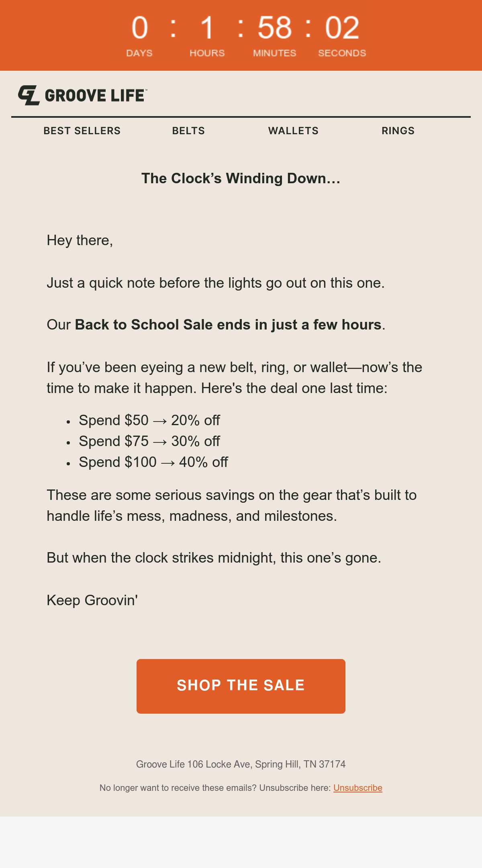Viewport: 482px width, 868px height.
Task: Click the Groove Life address line
Action: tap(241, 764)
